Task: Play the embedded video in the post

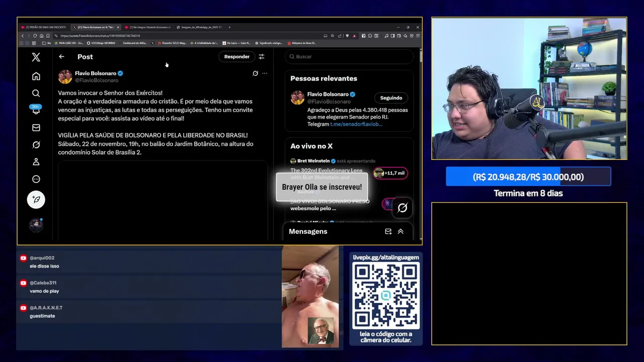Action: pyautogui.click(x=163, y=201)
